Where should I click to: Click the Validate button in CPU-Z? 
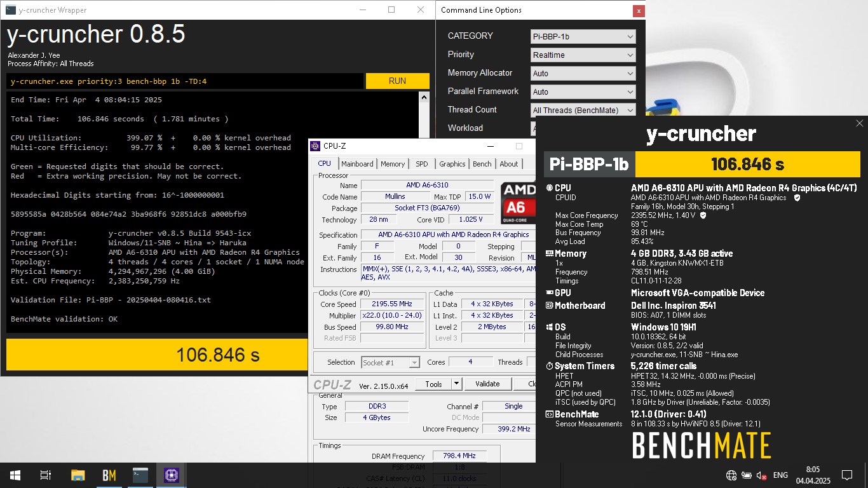coord(487,384)
